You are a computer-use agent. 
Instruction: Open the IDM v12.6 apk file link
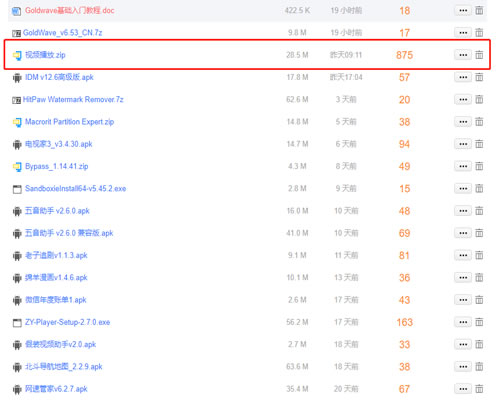(x=59, y=77)
